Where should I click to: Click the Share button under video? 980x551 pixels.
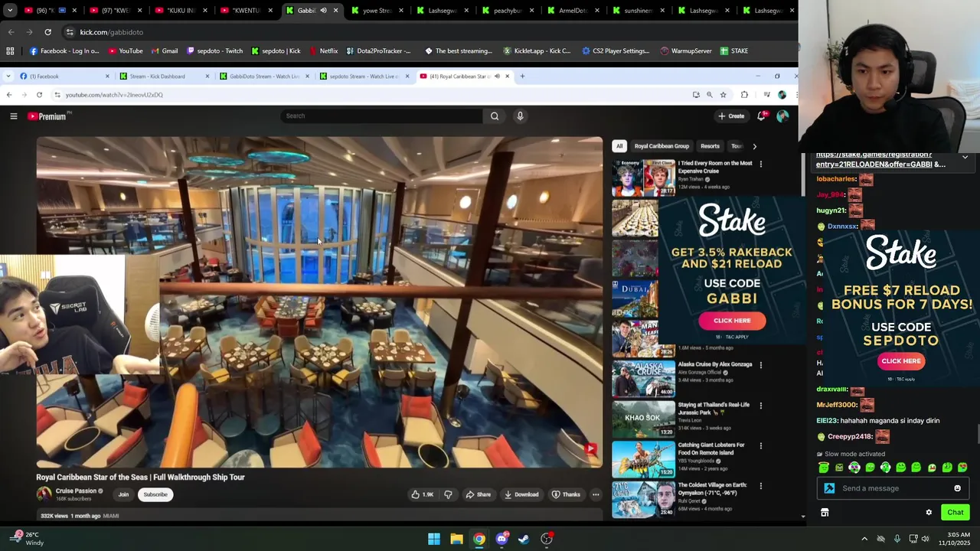479,494
